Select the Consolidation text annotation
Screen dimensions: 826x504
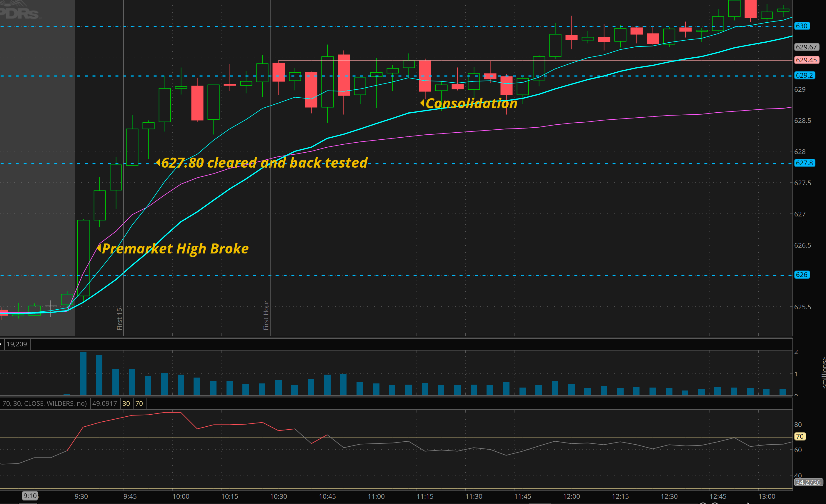tap(471, 103)
